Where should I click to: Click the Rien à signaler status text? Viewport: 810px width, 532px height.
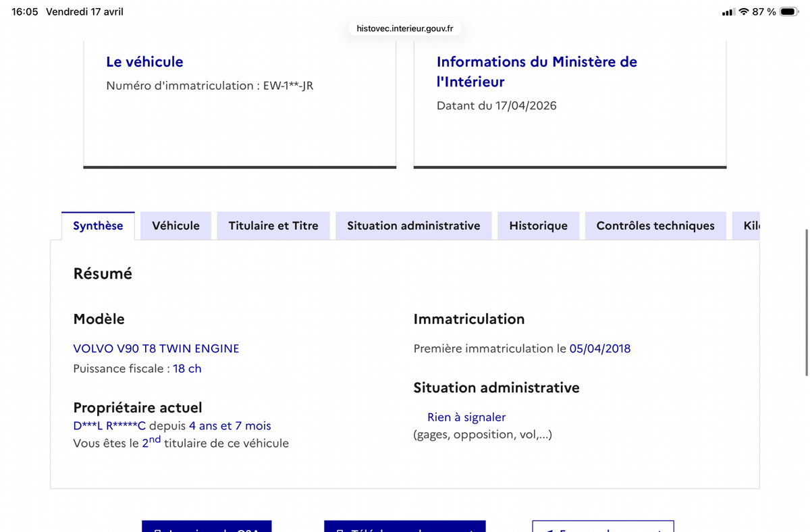tap(466, 417)
